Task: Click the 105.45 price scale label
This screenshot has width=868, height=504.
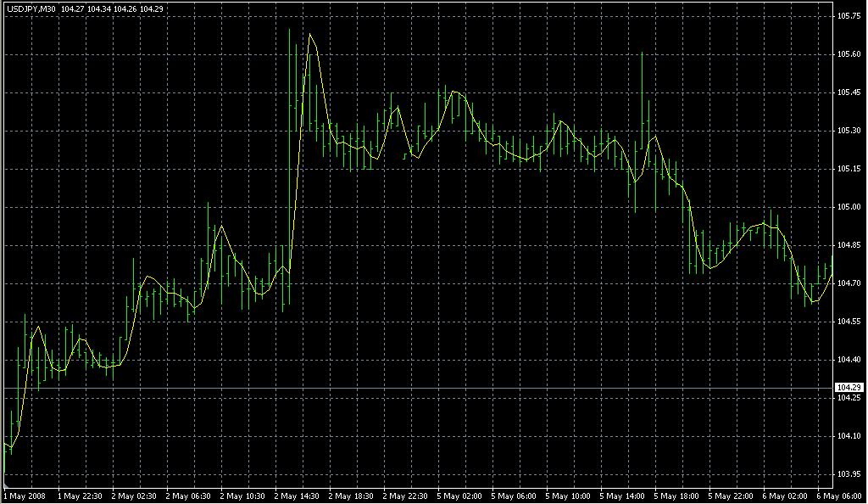Action: click(849, 92)
